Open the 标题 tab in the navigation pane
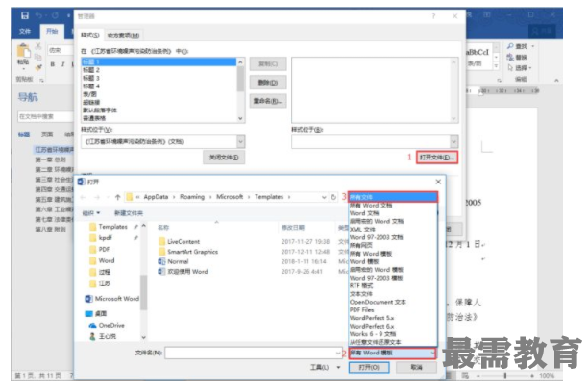Screen dimensions: 588x391 [24, 134]
